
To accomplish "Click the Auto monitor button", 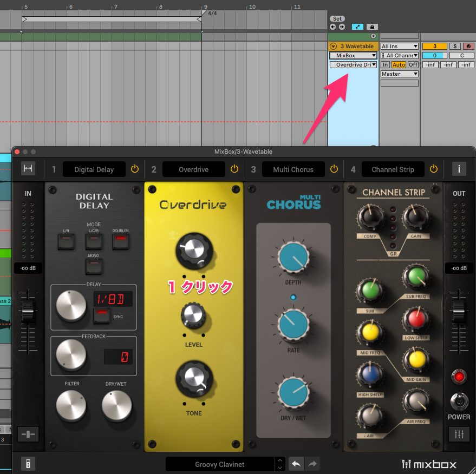I will click(399, 65).
